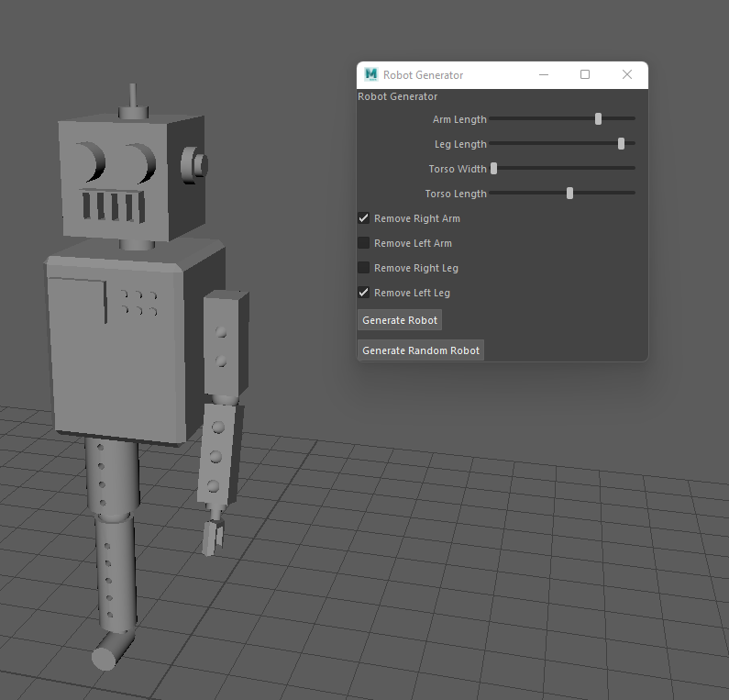Click the Maya logo icon in title bar
Screen dimensions: 729x700
(371, 74)
